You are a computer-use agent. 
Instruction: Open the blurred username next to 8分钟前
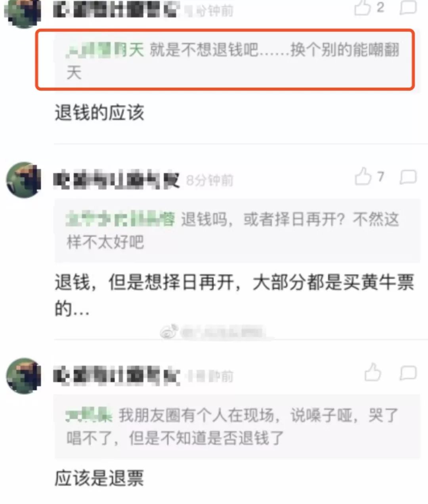pyautogui.click(x=117, y=180)
